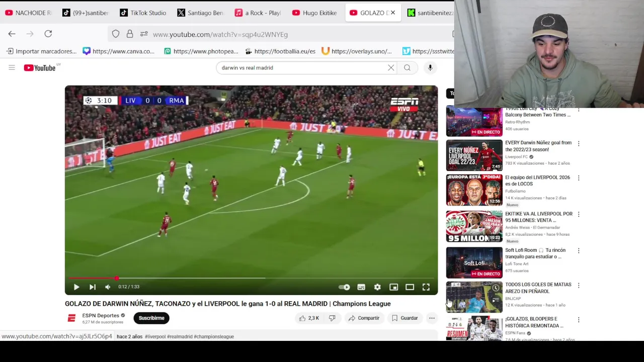Open options menu for GOLAZOS, BLOOPERS video
This screenshot has width=644, height=362.
click(x=579, y=319)
